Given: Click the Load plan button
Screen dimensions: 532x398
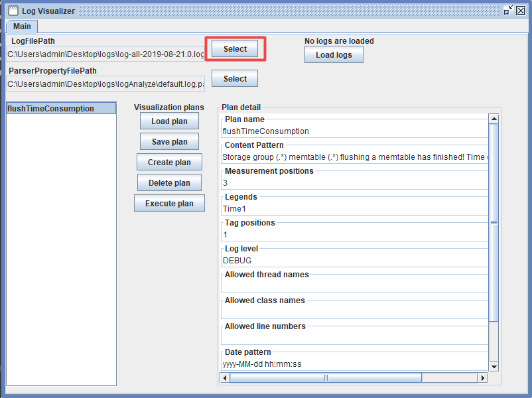Looking at the screenshot, I should point(169,121).
